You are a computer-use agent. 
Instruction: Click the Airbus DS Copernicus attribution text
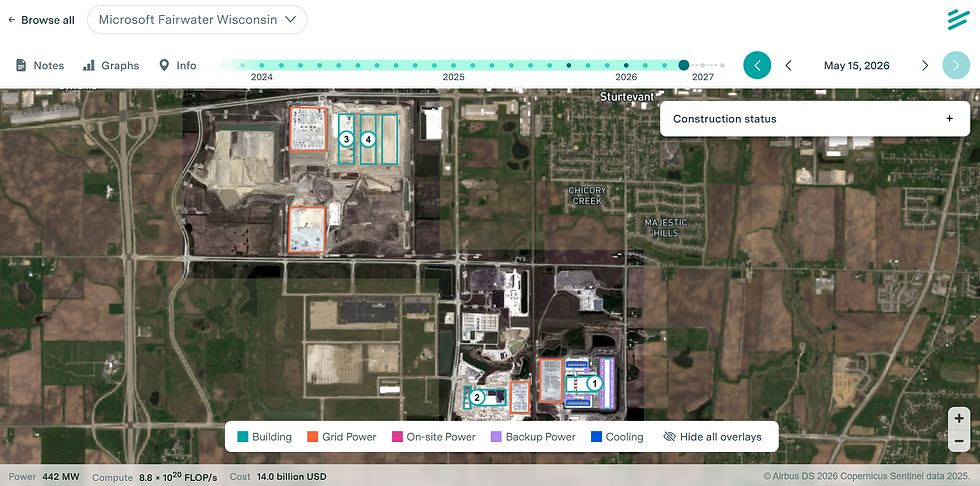point(867,476)
